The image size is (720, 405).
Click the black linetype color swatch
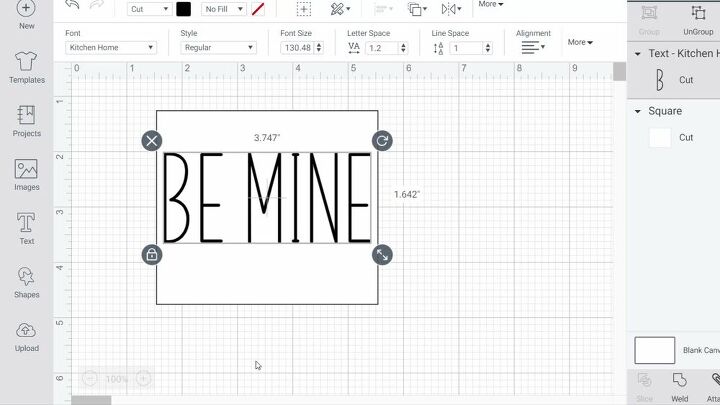(x=184, y=9)
